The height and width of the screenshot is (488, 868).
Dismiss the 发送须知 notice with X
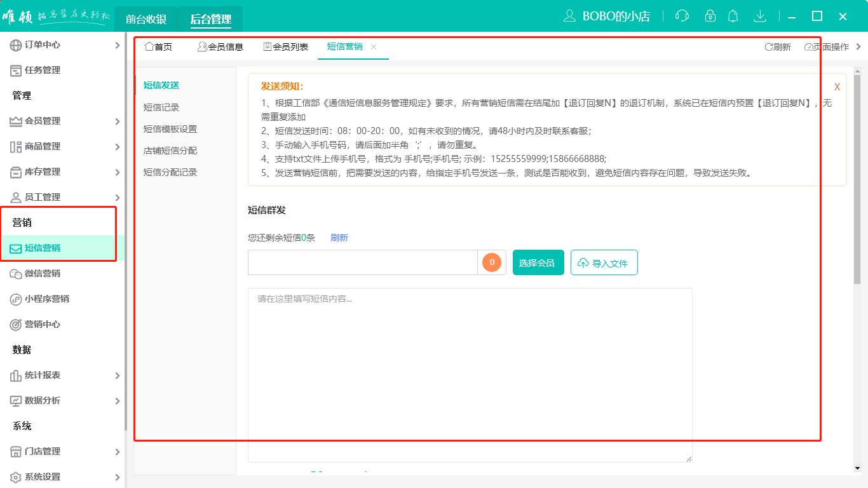tap(837, 87)
